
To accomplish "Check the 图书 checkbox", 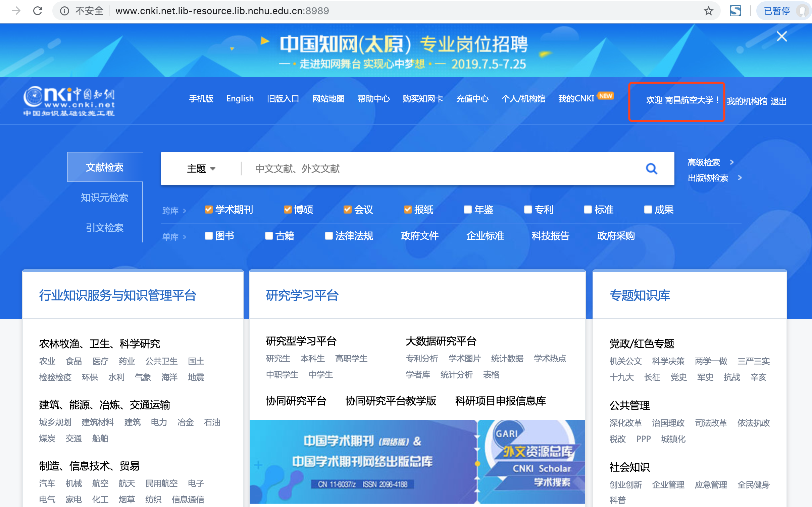I will [x=208, y=236].
